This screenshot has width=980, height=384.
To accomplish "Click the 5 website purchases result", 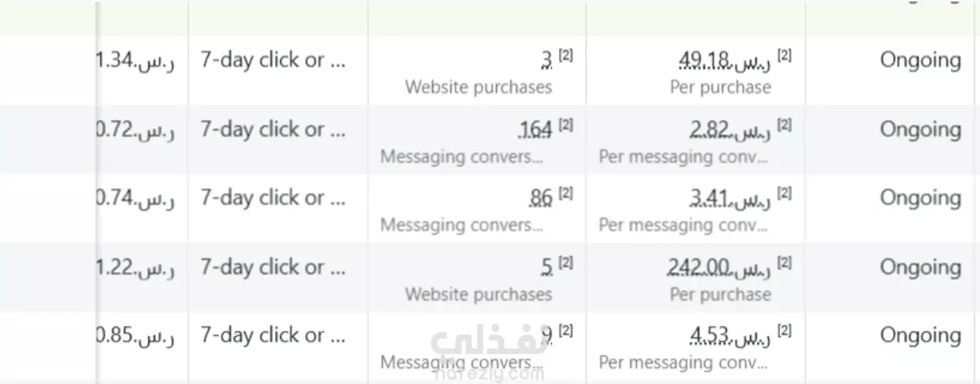I will tap(547, 267).
